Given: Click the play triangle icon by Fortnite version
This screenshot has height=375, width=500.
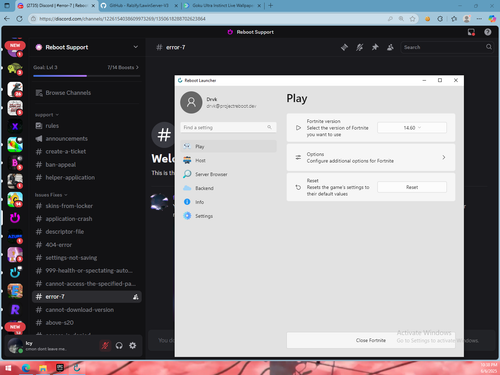Looking at the screenshot, I should click(x=298, y=128).
